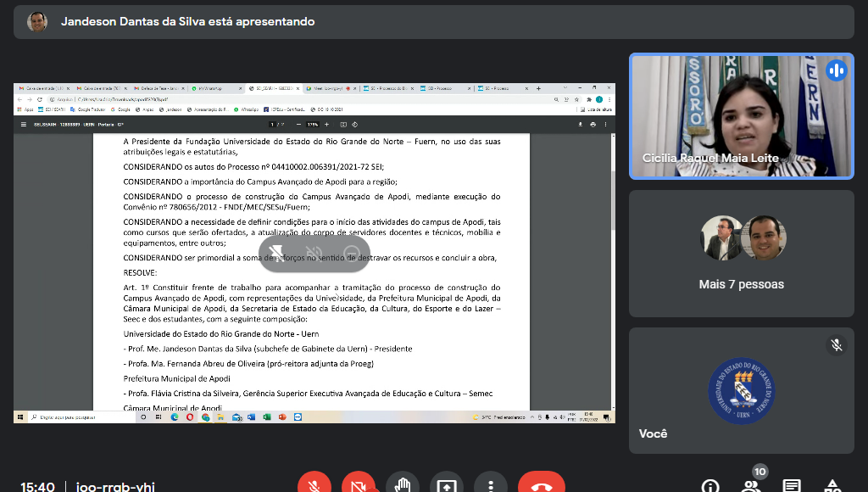The width and height of the screenshot is (868, 492).
Task: Open the Chrome extensions puzzle icon
Action: coord(588,100)
